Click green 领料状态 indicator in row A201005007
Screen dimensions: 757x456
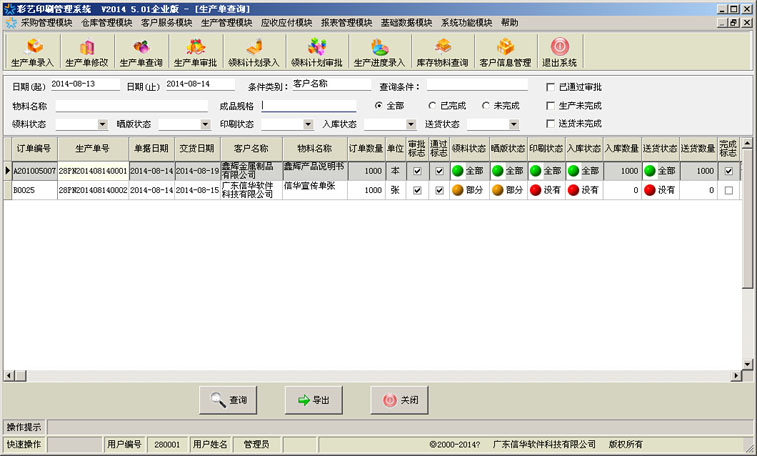tap(458, 171)
